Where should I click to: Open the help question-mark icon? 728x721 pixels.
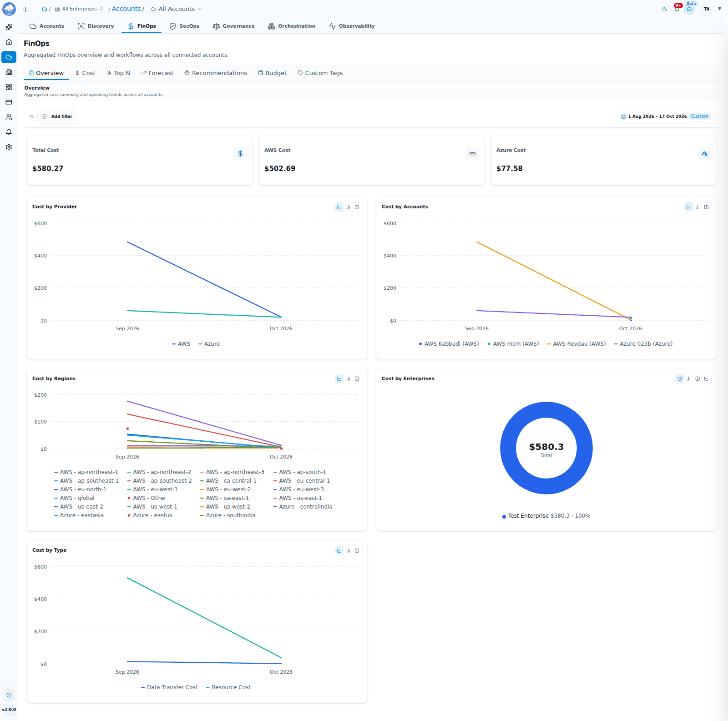click(9, 695)
